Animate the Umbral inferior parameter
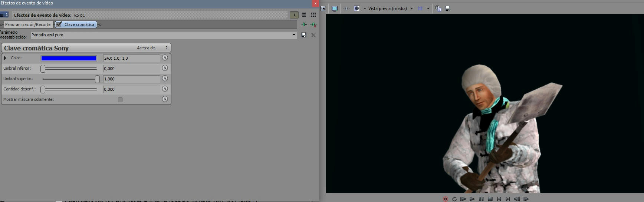 pyautogui.click(x=165, y=68)
